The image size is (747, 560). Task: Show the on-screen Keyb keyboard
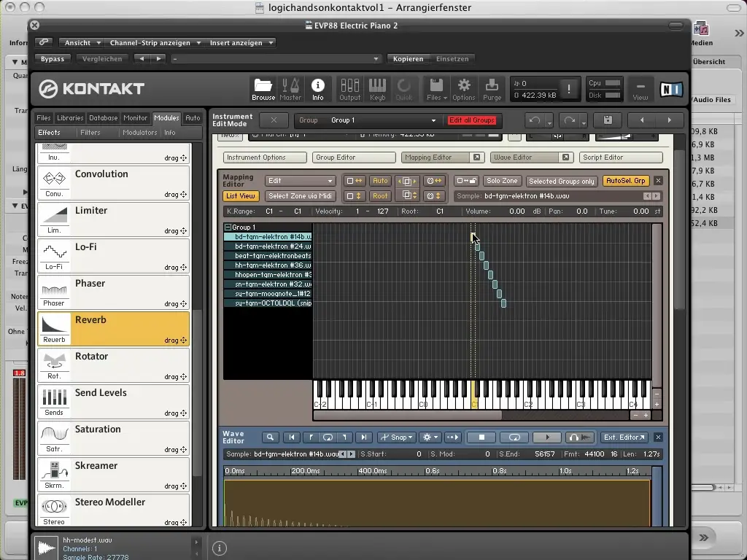tap(377, 89)
